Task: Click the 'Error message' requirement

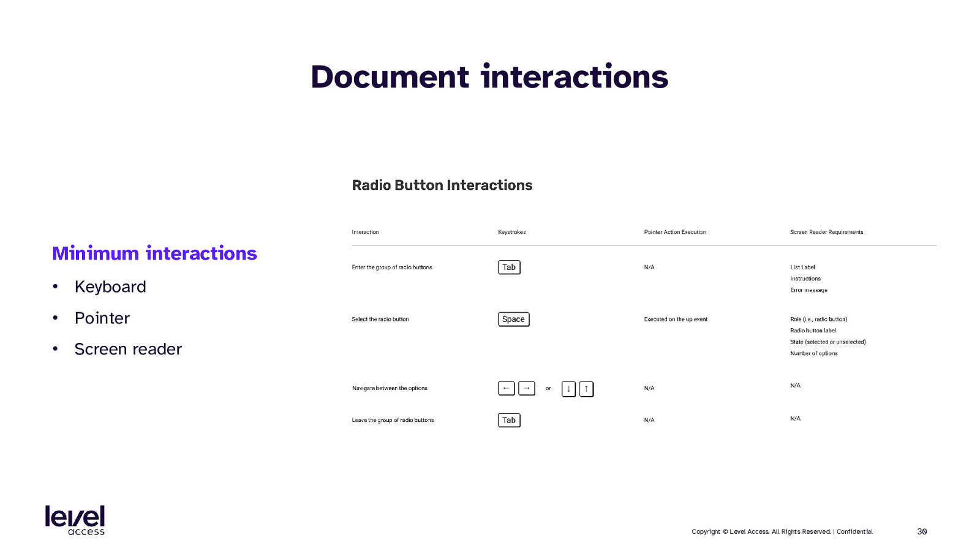Action: pyautogui.click(x=809, y=290)
